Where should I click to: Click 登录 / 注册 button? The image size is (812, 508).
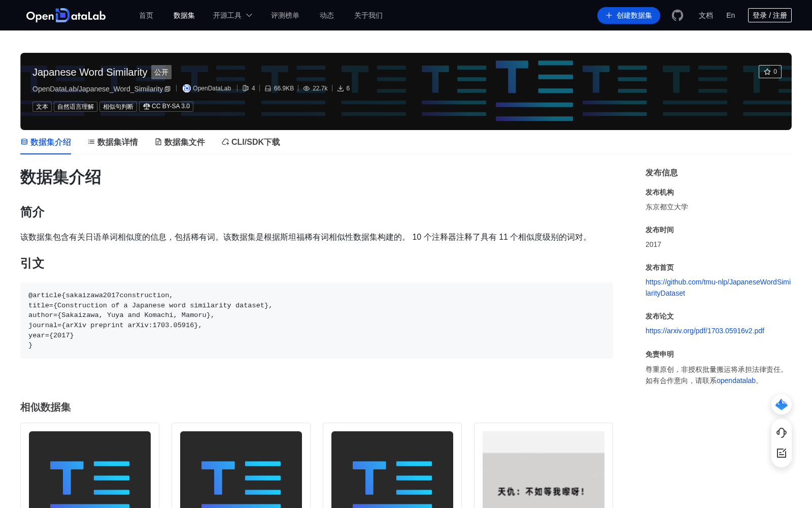(x=770, y=15)
